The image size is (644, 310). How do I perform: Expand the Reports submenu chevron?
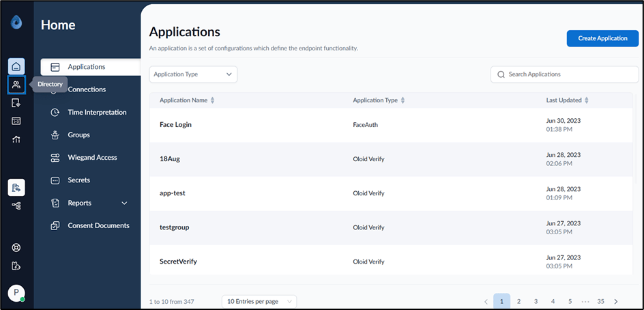coord(124,203)
